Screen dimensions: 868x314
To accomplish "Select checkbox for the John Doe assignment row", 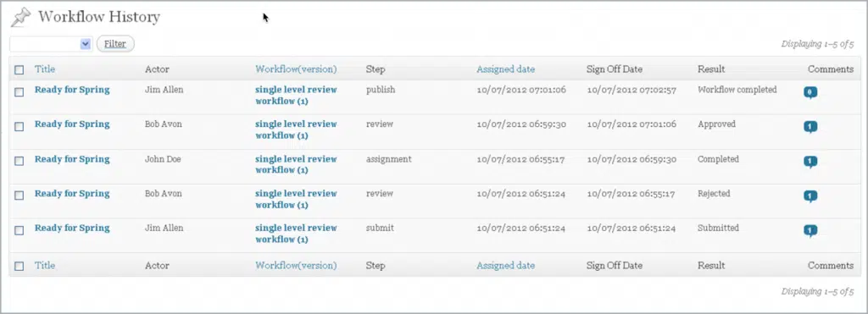I will coord(19,161).
